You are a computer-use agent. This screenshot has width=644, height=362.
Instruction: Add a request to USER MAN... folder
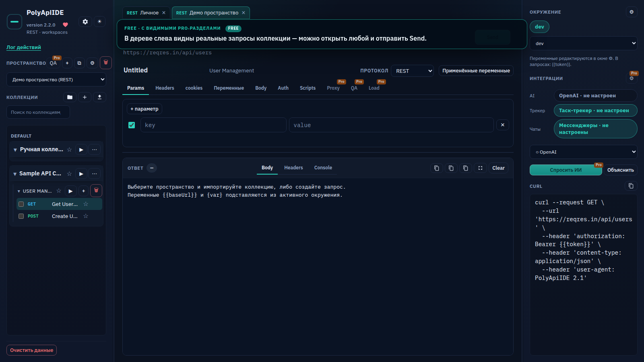[83, 191]
